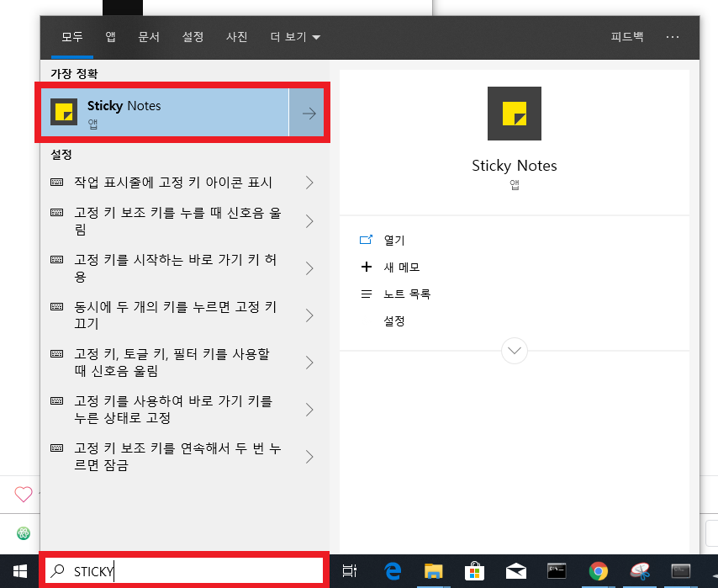Click open icon beside 열기

pos(366,239)
